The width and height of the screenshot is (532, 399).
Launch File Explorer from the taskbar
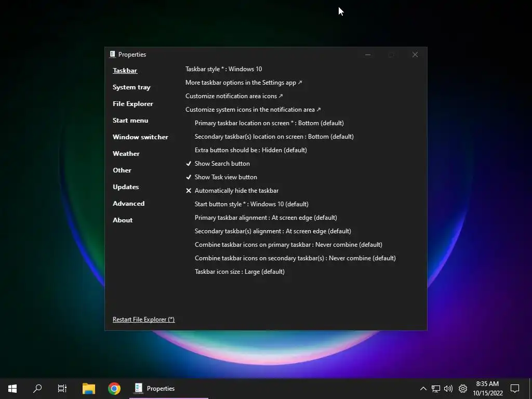click(x=89, y=389)
